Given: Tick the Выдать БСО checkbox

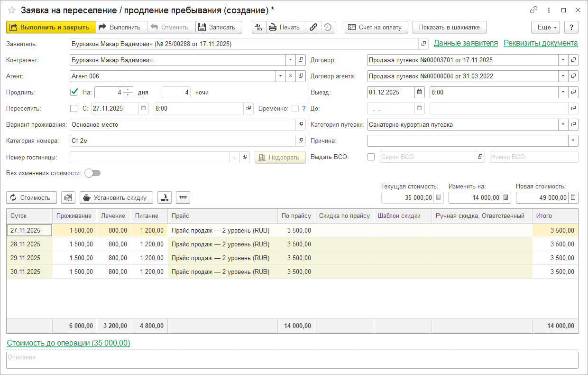Looking at the screenshot, I should click(371, 157).
